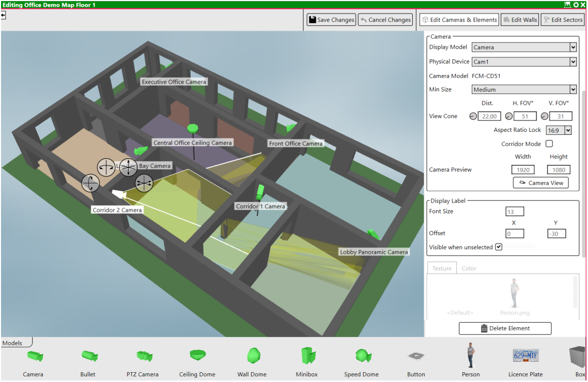Image resolution: width=588 pixels, height=382 pixels.
Task: Open the Camera View preview
Action: tap(541, 183)
